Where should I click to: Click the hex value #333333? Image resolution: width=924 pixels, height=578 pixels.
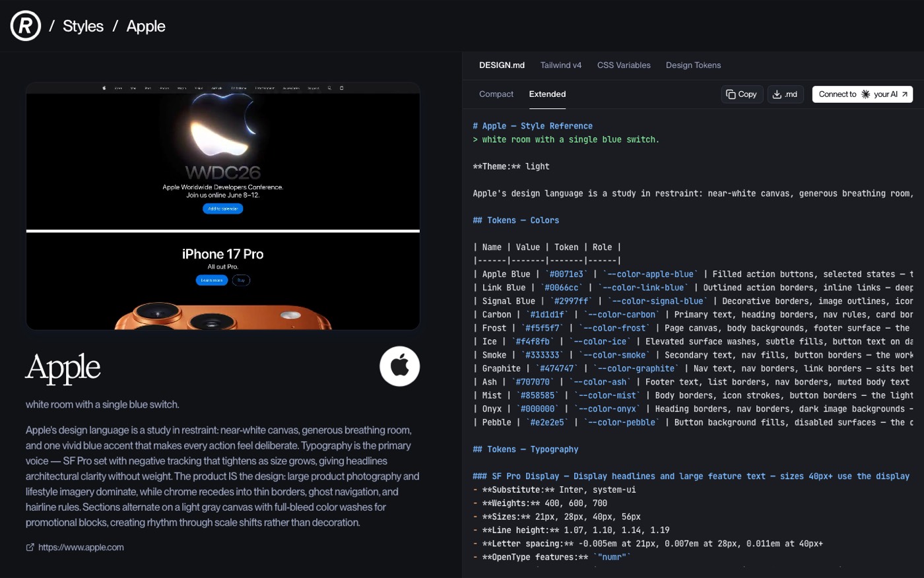(543, 355)
